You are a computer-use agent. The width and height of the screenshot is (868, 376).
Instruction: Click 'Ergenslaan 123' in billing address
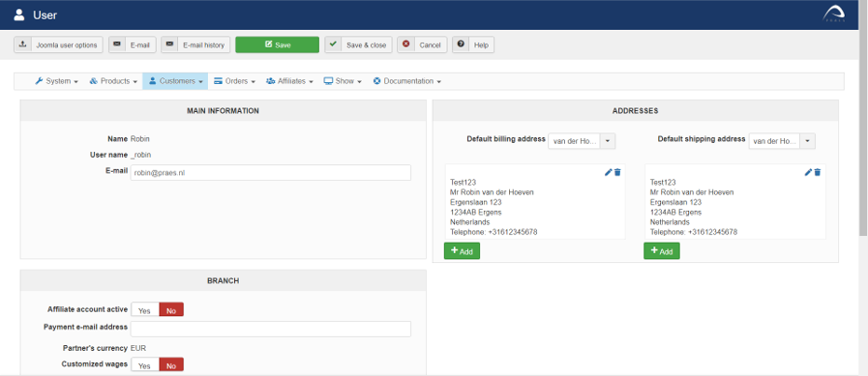coord(476,202)
